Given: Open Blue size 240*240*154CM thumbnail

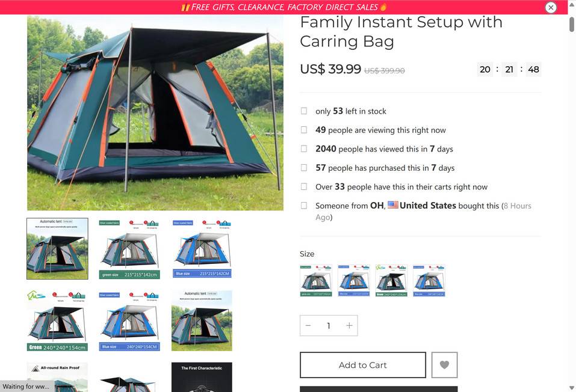Looking at the screenshot, I should coord(129,321).
